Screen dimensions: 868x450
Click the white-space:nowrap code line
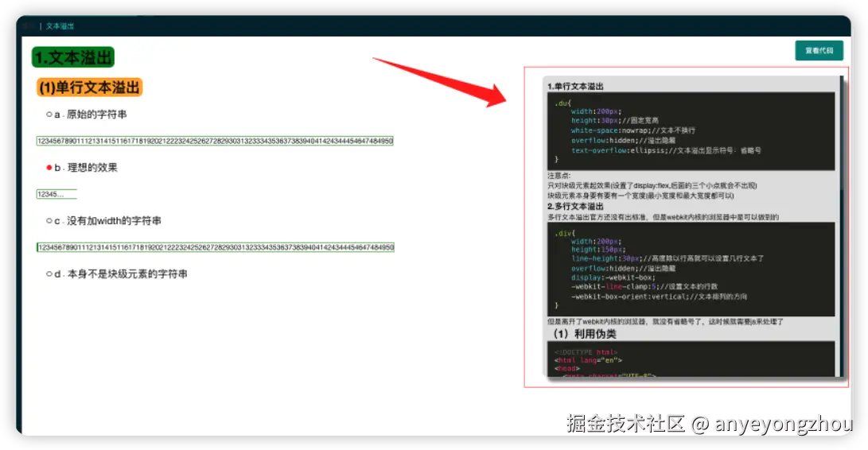pos(633,130)
